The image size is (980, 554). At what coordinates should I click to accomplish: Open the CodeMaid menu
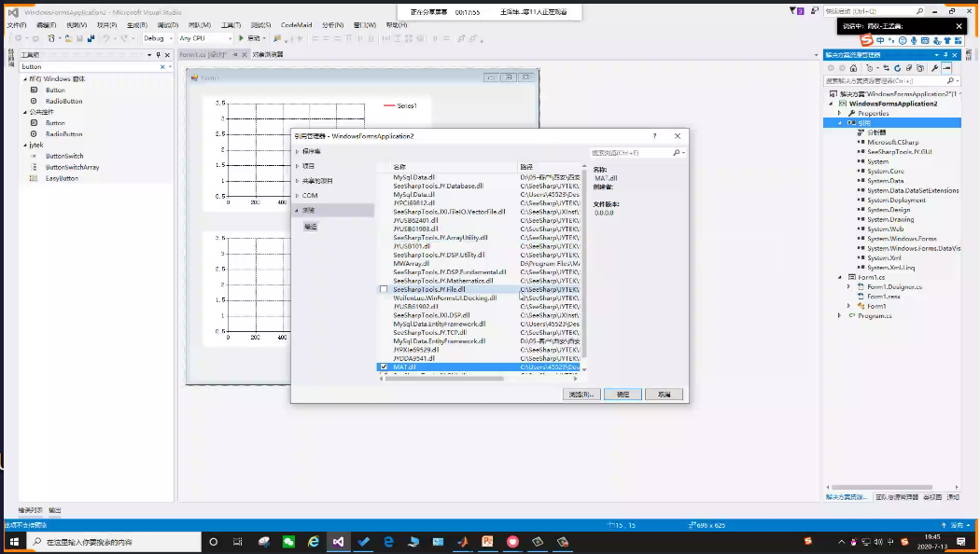pyautogui.click(x=296, y=25)
